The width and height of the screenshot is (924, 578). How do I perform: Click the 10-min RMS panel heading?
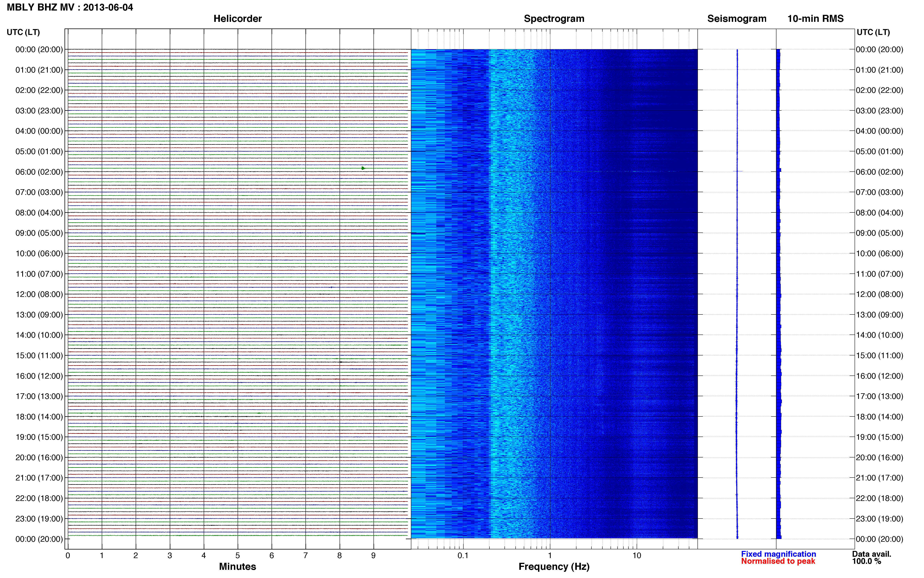coord(816,19)
